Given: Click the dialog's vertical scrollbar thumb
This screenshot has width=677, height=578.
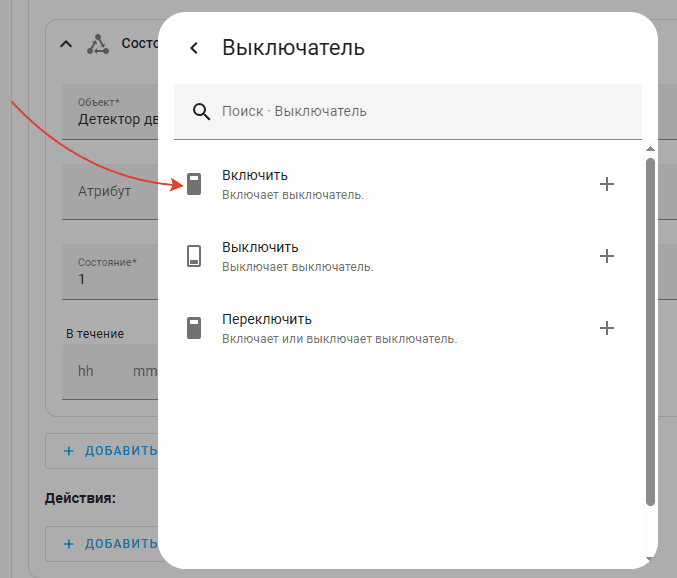Looking at the screenshot, I should click(x=650, y=330).
